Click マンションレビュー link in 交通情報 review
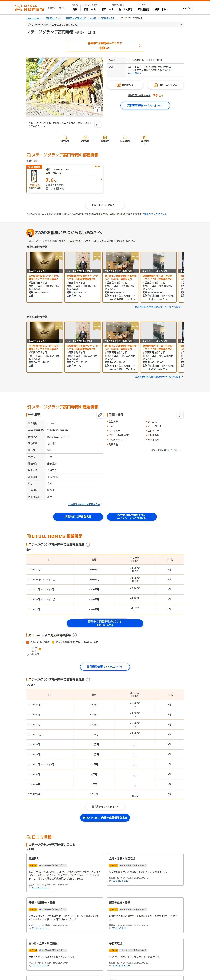 tap(40, 888)
